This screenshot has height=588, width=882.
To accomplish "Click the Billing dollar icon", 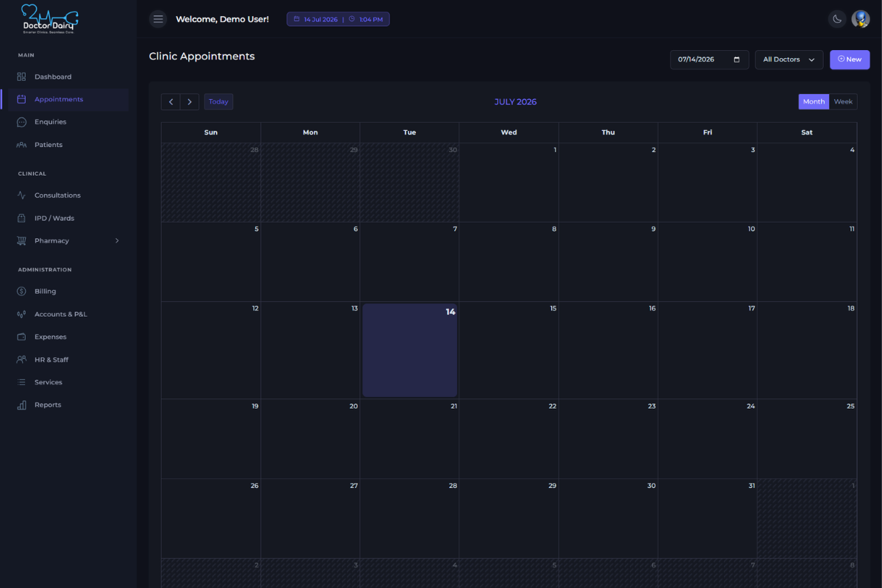I will click(x=21, y=291).
